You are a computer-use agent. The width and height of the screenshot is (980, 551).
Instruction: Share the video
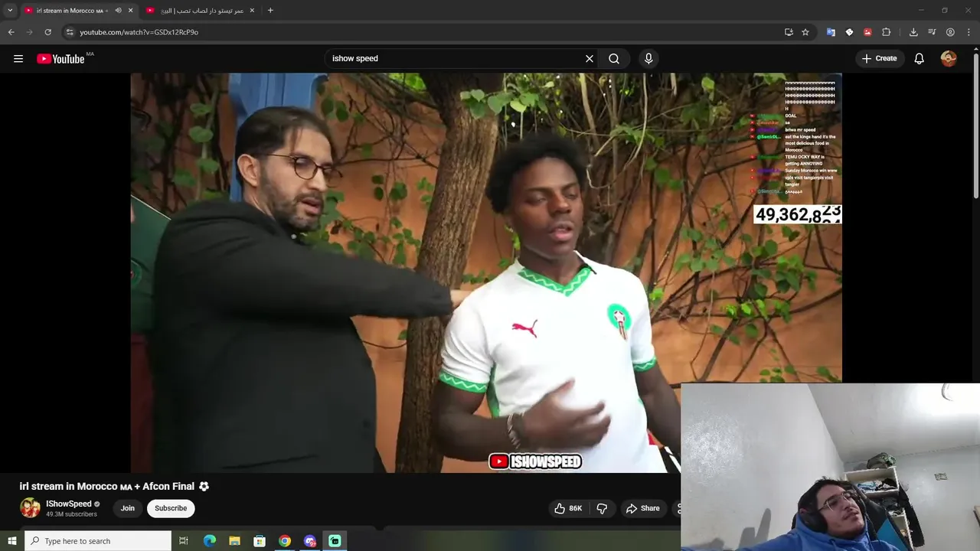[x=642, y=508]
